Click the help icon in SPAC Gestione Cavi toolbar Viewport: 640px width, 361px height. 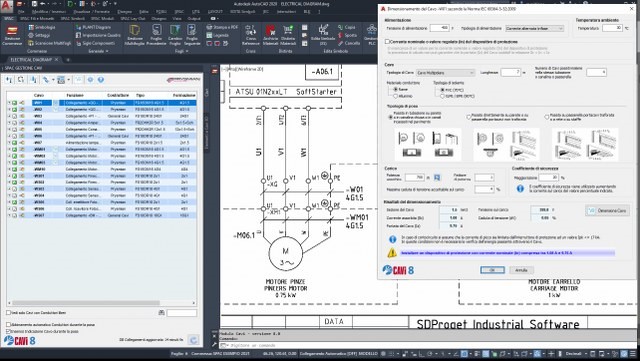(x=101, y=80)
